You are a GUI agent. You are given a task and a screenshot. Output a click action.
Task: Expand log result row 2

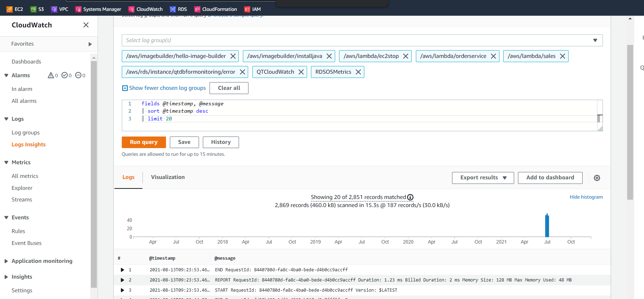pos(122,280)
